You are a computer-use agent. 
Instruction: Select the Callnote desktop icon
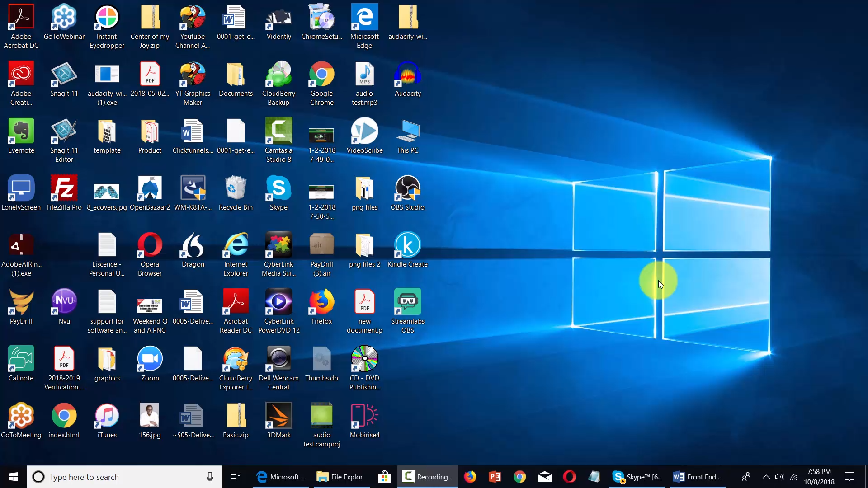click(x=21, y=363)
